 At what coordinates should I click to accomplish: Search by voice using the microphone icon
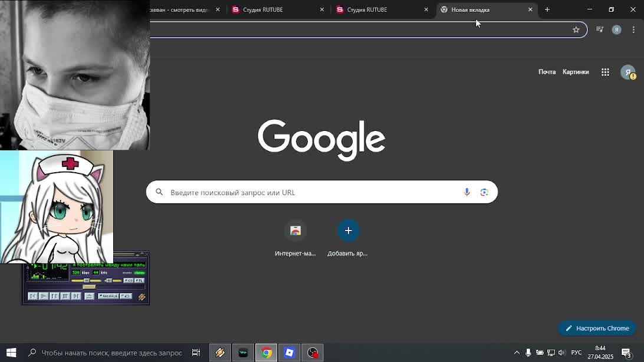[466, 192]
